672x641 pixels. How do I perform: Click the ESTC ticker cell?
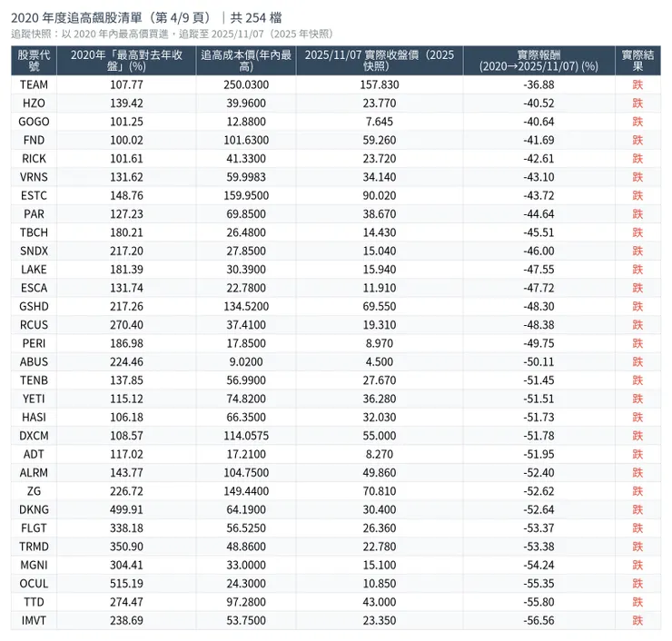pos(34,195)
